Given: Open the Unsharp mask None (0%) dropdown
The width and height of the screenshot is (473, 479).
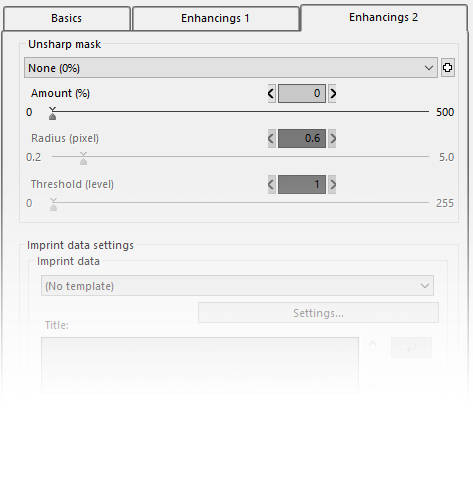Looking at the screenshot, I should coord(231,68).
